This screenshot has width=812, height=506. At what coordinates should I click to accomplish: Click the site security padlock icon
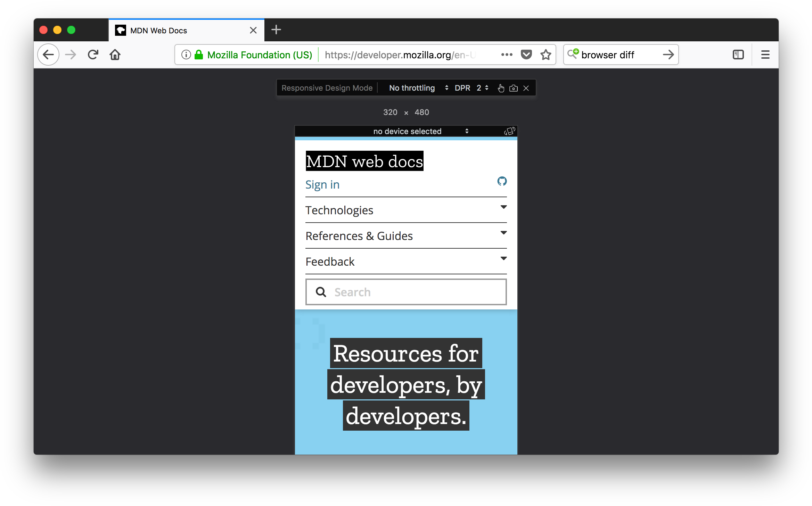[x=198, y=55]
